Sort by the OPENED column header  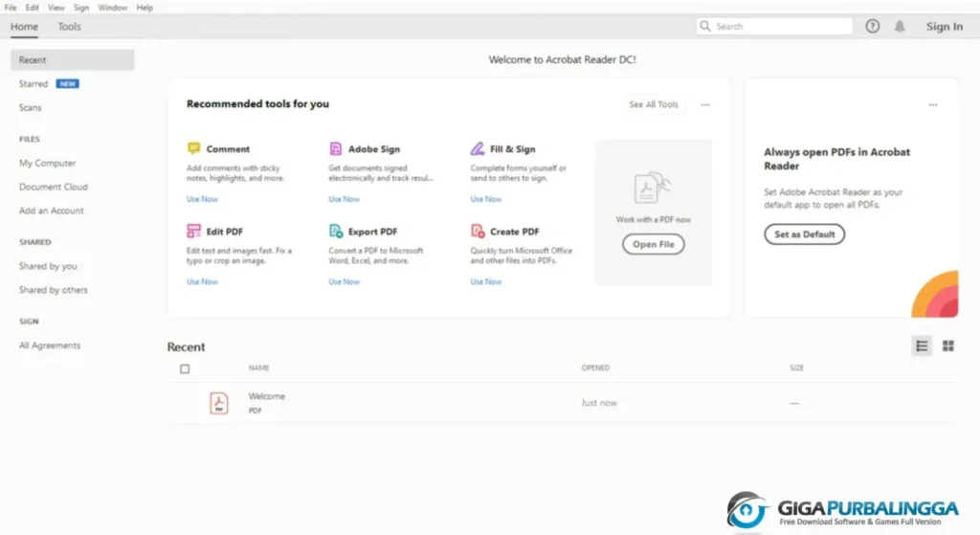[595, 368]
